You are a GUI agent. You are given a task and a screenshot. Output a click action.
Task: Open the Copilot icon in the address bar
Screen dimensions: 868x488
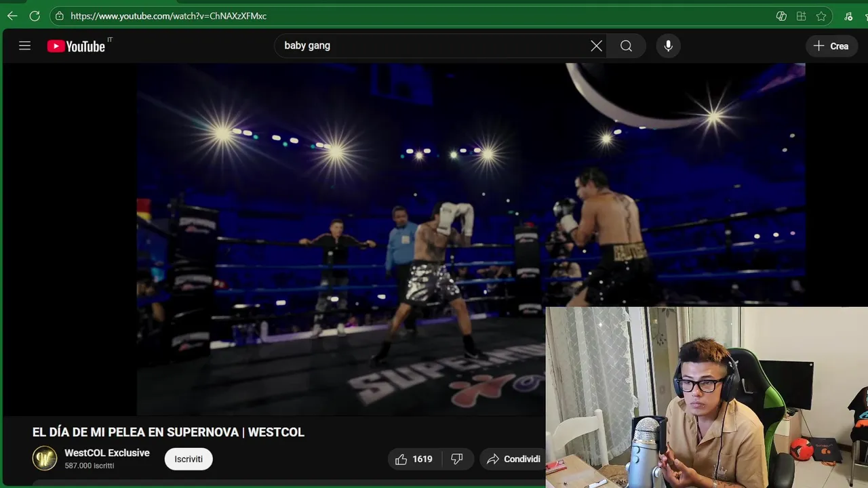(781, 16)
